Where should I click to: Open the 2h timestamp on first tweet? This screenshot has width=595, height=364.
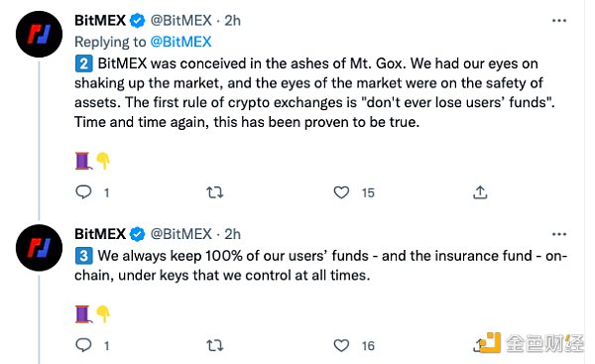point(232,21)
